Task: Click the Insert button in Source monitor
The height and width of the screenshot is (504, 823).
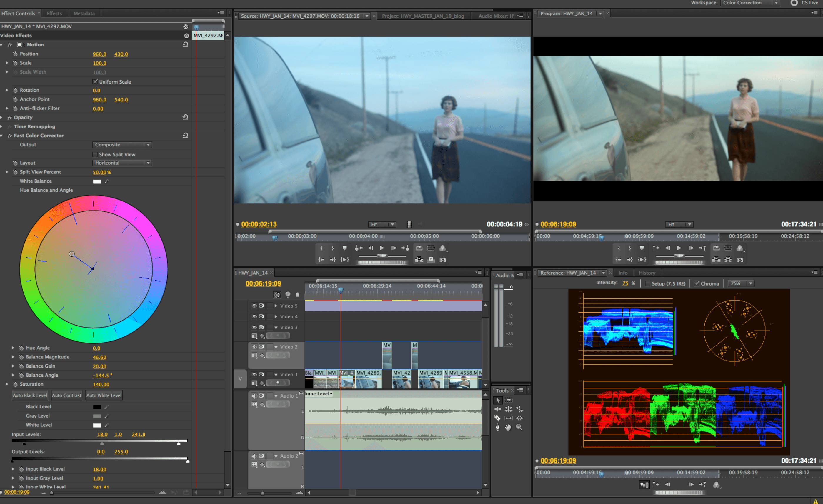Action: coord(419,260)
